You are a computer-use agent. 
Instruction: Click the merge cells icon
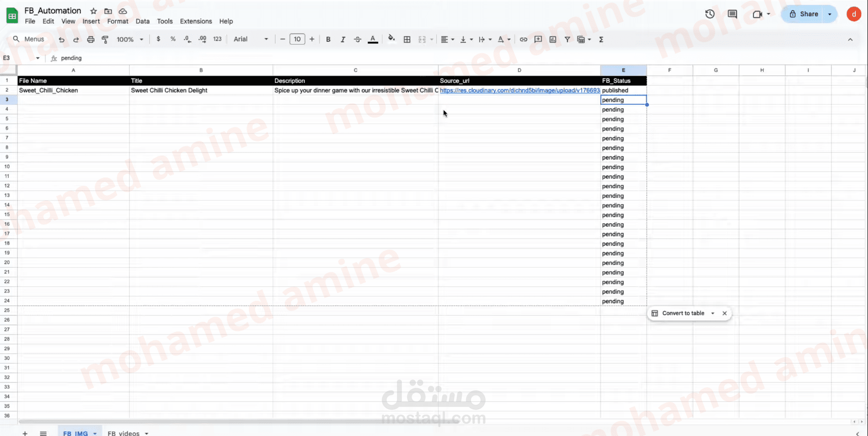coord(422,40)
